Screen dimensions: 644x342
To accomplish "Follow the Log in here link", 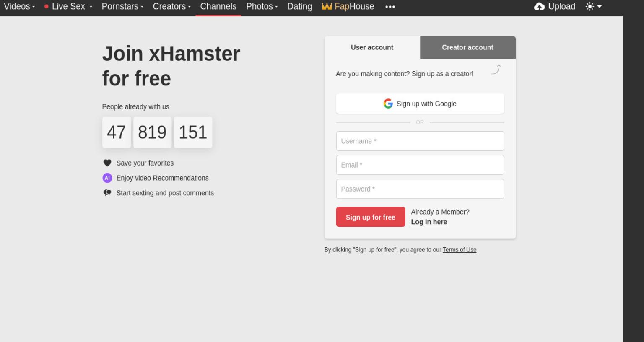I will click(x=429, y=222).
